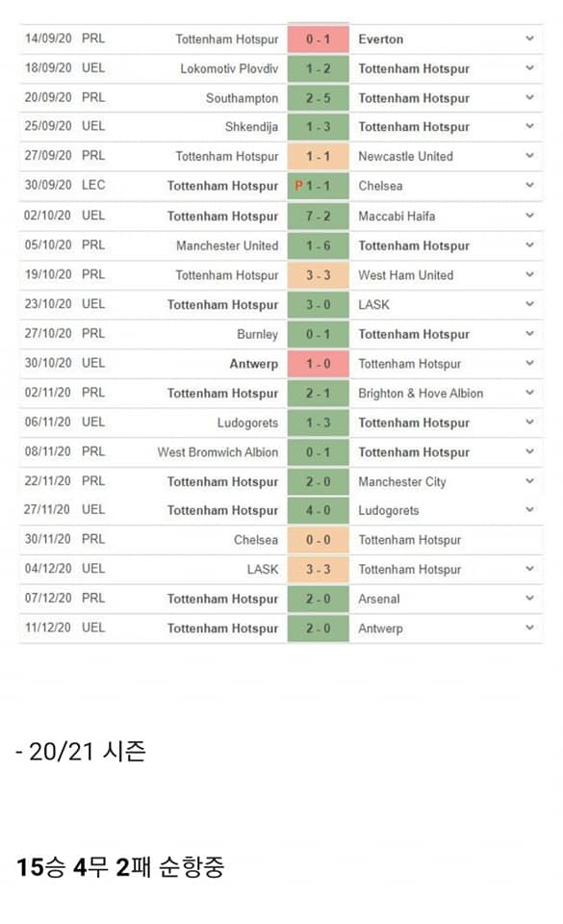Image resolution: width=563 pixels, height=924 pixels.
Task: Open the 1-6 Manchester United score
Action: (318, 245)
